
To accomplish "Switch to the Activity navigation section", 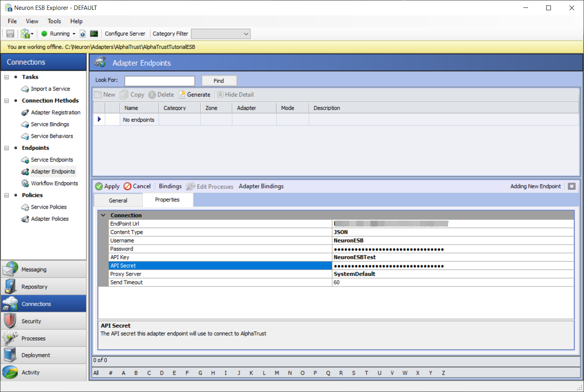I will (44, 373).
